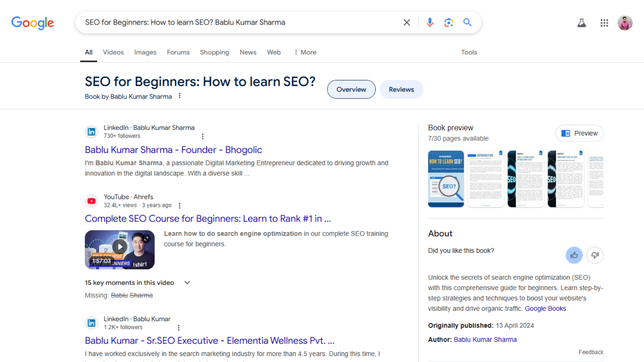Click the book Preview button
Viewport: 644px width, 362px height.
[x=579, y=133]
